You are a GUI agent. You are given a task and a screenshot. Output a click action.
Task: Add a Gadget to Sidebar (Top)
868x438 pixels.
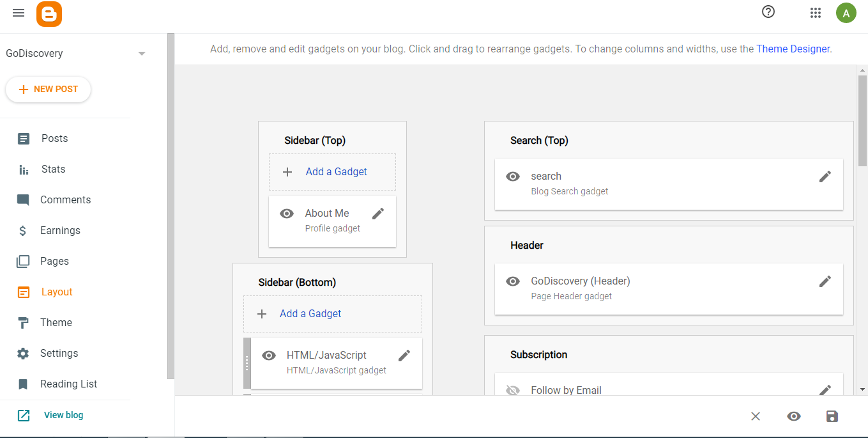point(332,172)
